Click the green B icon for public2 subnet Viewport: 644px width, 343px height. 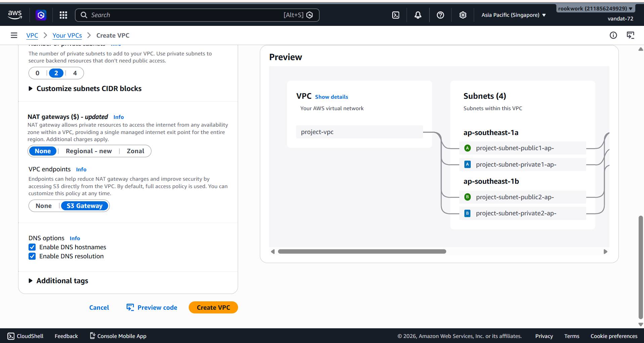tap(467, 197)
